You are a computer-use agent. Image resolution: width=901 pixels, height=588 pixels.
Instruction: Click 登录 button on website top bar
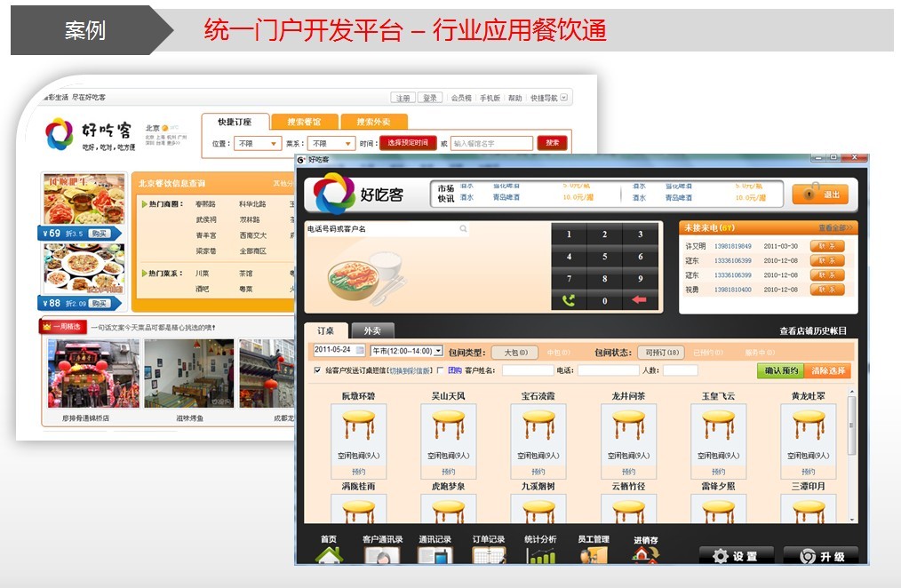(430, 98)
